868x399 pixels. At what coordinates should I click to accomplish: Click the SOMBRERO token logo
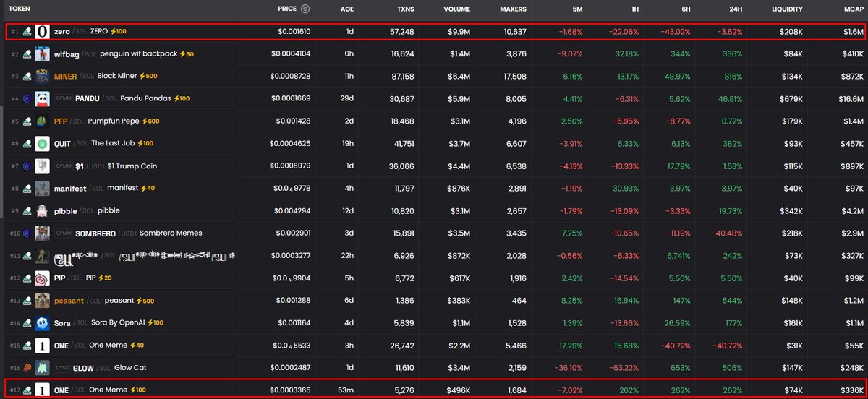click(x=42, y=233)
